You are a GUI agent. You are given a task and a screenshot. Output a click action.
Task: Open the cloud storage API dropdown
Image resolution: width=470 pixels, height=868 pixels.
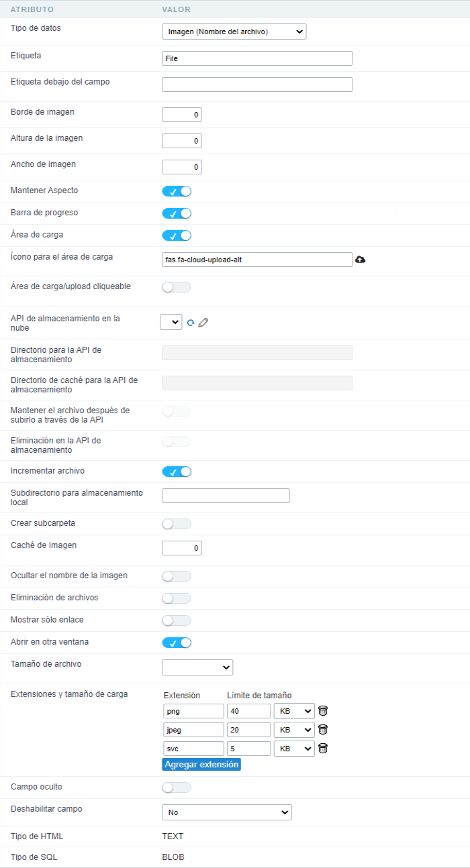171,322
